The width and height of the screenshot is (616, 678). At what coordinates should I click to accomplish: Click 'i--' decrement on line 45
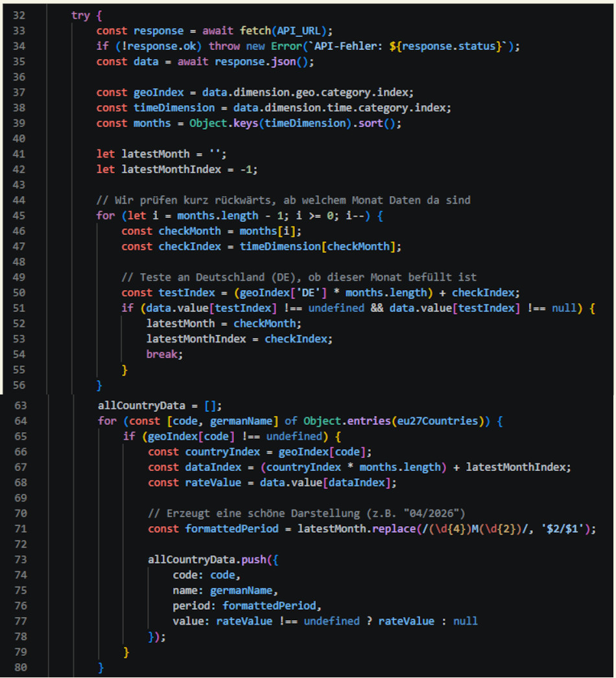click(355, 216)
